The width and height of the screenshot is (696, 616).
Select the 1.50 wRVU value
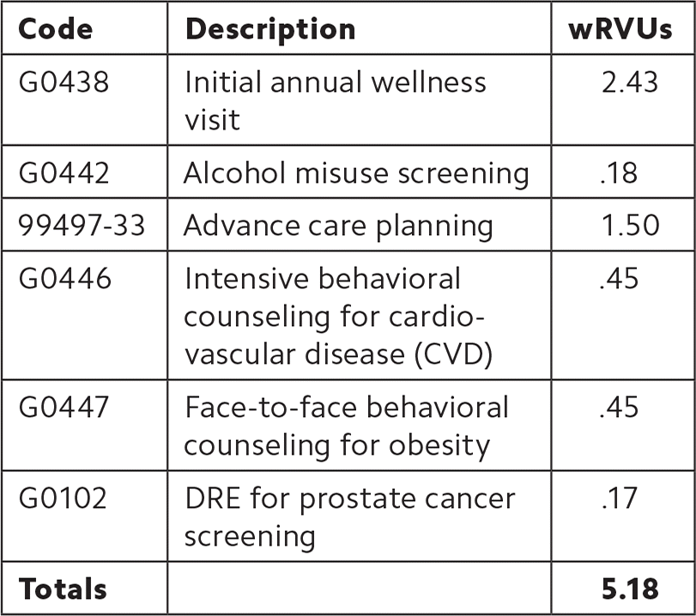[630, 226]
